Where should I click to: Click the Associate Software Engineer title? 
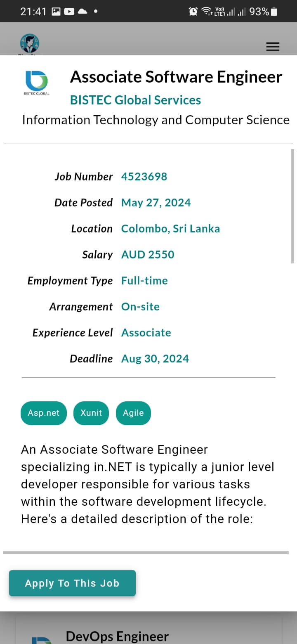(x=176, y=77)
